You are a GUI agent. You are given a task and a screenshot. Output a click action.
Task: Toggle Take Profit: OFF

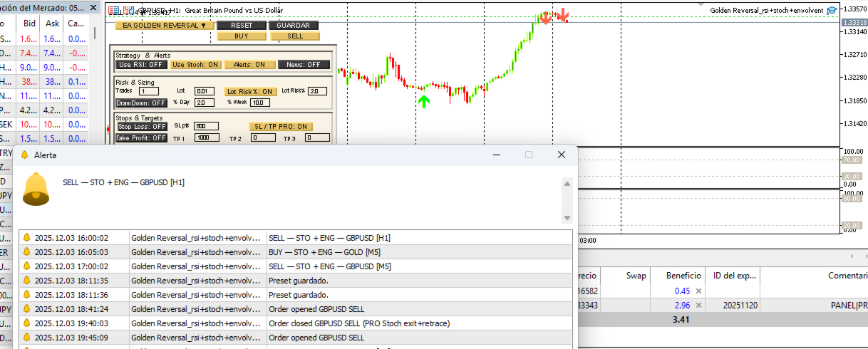pyautogui.click(x=141, y=138)
